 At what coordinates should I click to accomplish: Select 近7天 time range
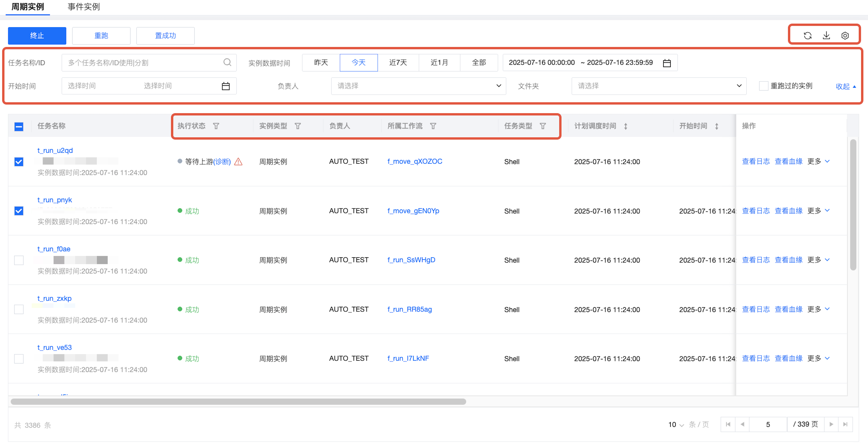(398, 63)
